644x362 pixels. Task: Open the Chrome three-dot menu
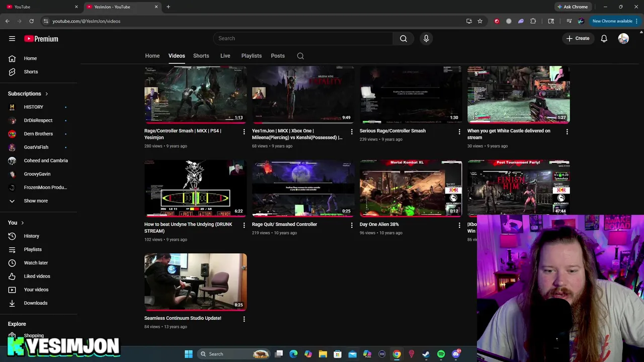point(636,21)
